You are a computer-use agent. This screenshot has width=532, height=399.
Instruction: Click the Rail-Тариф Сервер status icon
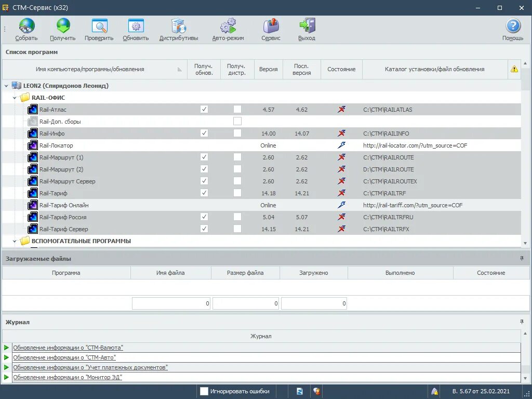(342, 229)
